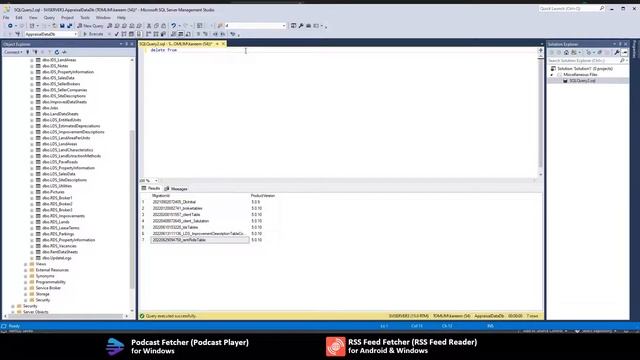Viewport: 640px width, 360px height.
Task: Select dbo.IDS_Notes table in tree
Action: click(55, 66)
